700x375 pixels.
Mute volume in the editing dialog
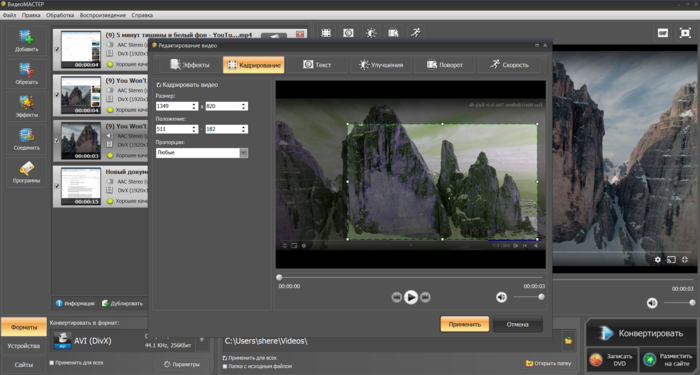click(501, 297)
